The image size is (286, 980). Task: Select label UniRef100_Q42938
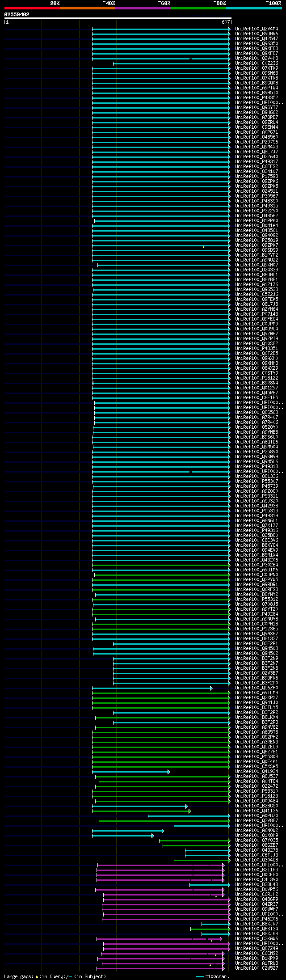coord(257,506)
